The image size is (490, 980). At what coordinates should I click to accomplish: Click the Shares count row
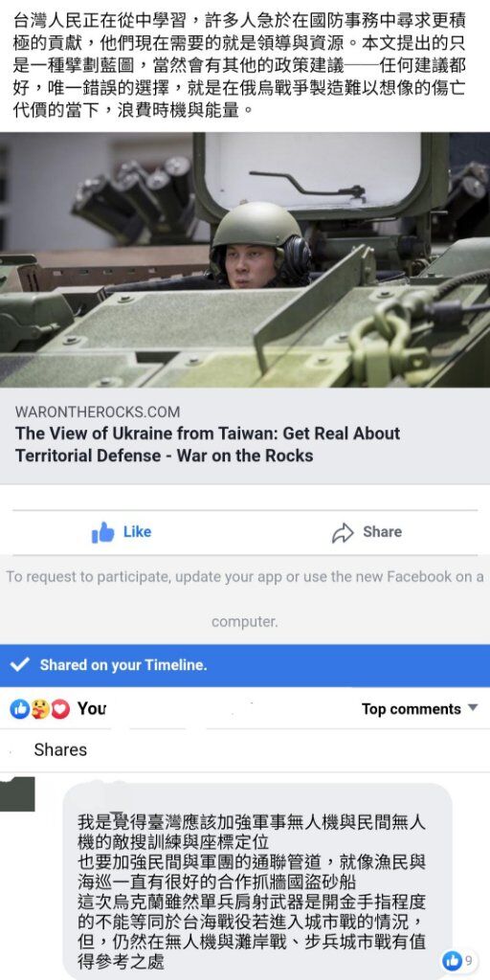(x=60, y=749)
